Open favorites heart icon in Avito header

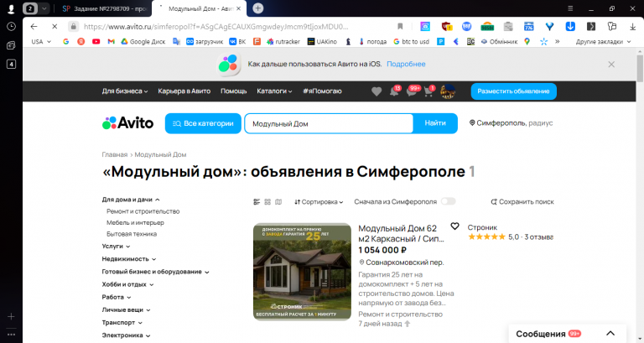click(x=377, y=91)
